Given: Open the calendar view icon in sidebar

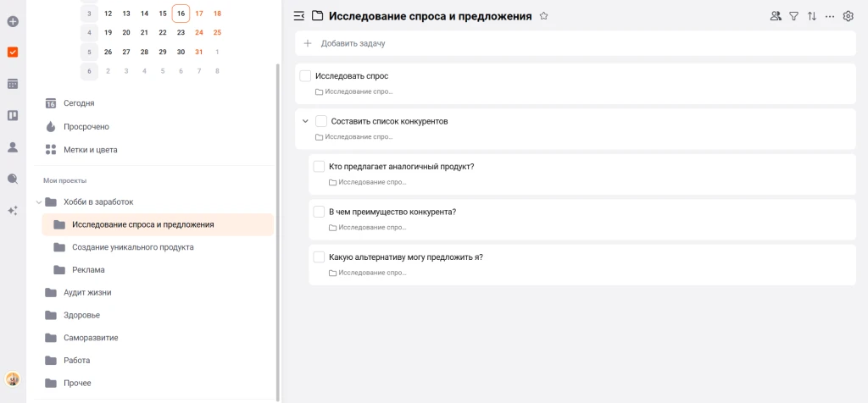Looking at the screenshot, I should (x=13, y=84).
